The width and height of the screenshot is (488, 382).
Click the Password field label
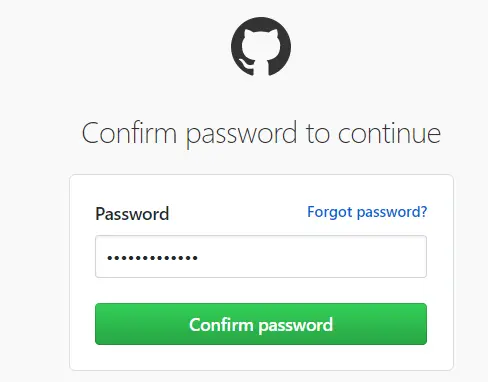point(132,214)
